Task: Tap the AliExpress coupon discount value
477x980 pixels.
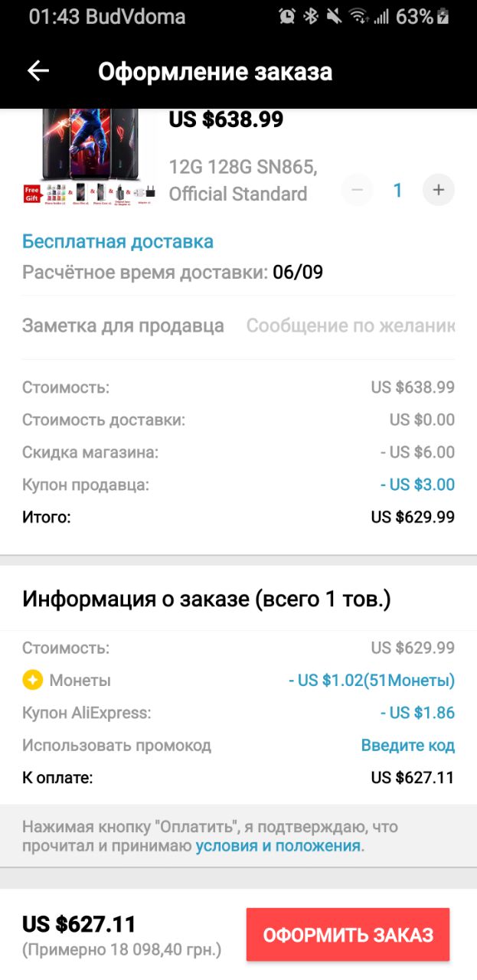Action: pos(417,713)
